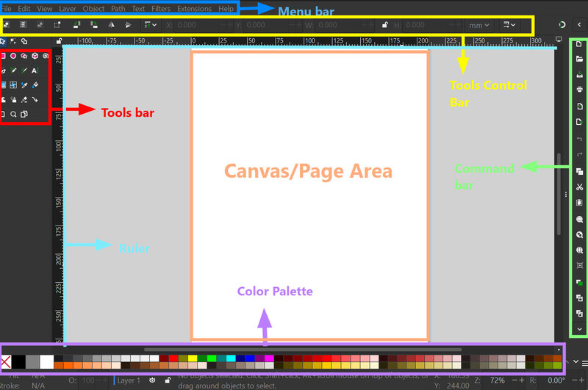
Task: Select the Spiral tool
Action: [x=46, y=56]
